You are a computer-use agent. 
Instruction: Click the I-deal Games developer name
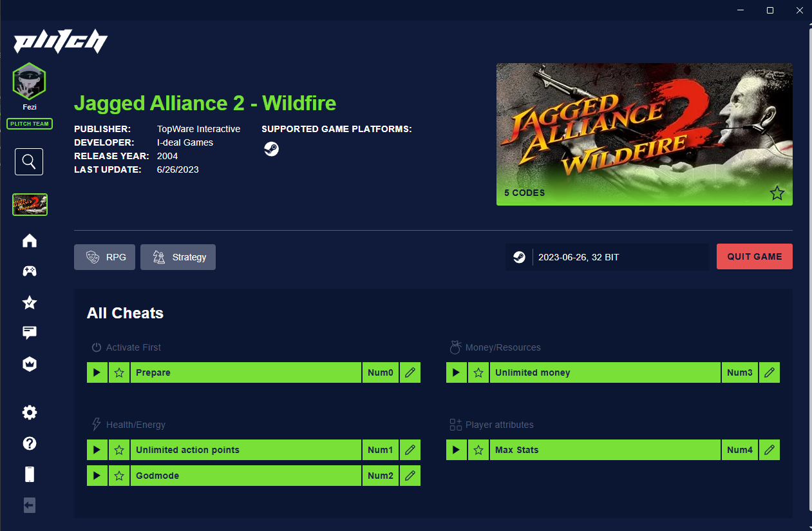[185, 142]
